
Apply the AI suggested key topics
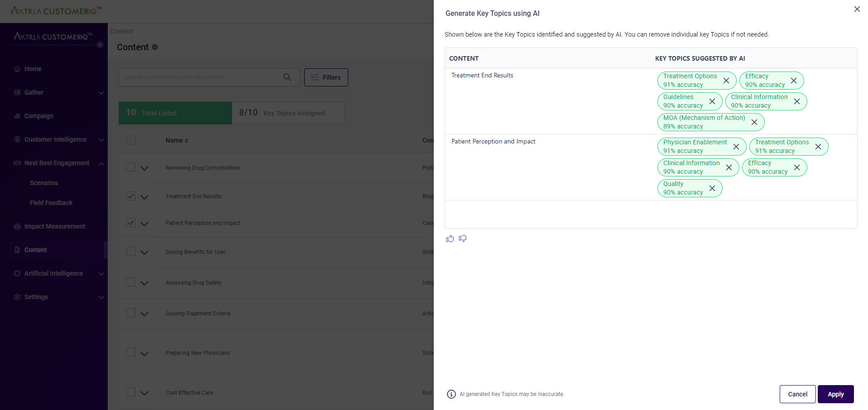point(835,394)
